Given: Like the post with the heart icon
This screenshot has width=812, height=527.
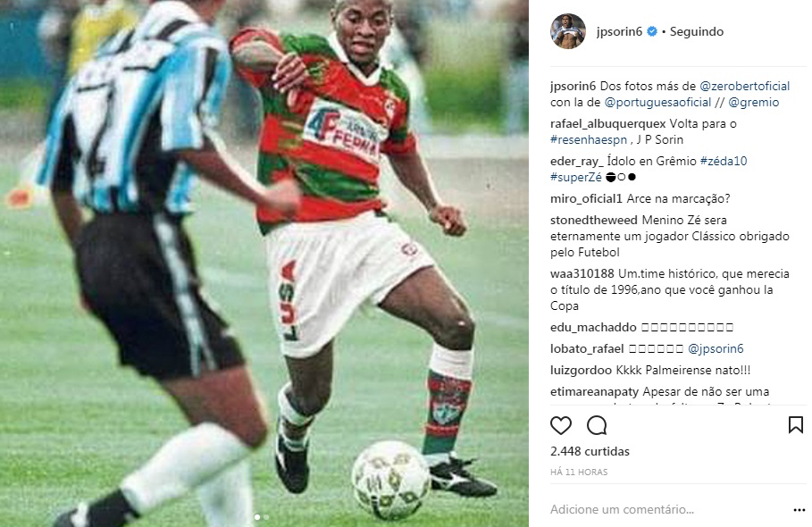Looking at the screenshot, I should click(x=560, y=425).
